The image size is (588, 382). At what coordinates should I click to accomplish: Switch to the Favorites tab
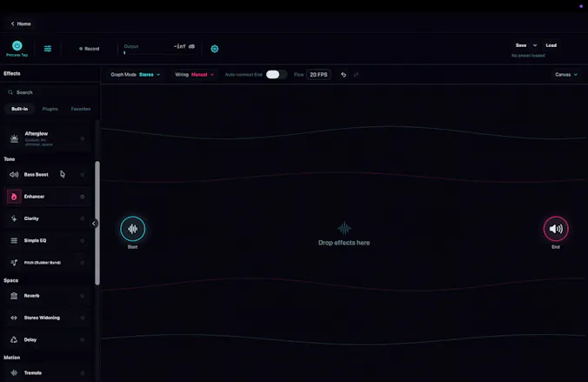(81, 109)
